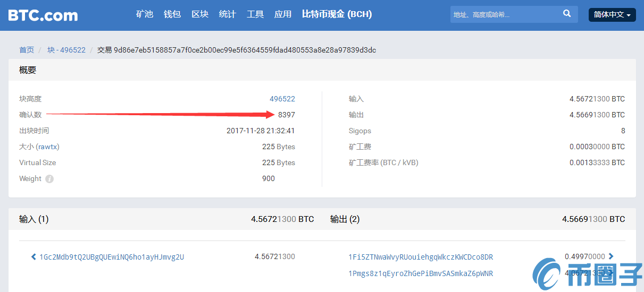The height and width of the screenshot is (292, 644).
Task: Open the 块 - 496522 breadcrumb link
Action: coord(66,50)
